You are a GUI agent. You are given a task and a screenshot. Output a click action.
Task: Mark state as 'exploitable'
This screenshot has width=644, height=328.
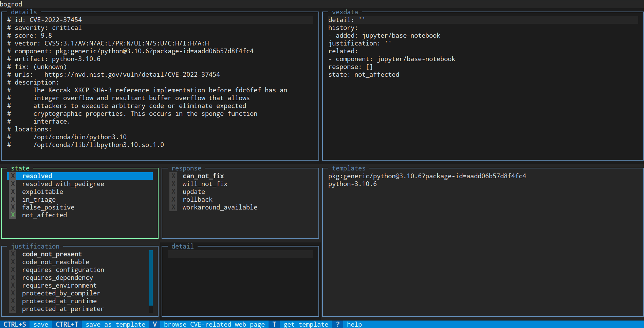pyautogui.click(x=42, y=192)
